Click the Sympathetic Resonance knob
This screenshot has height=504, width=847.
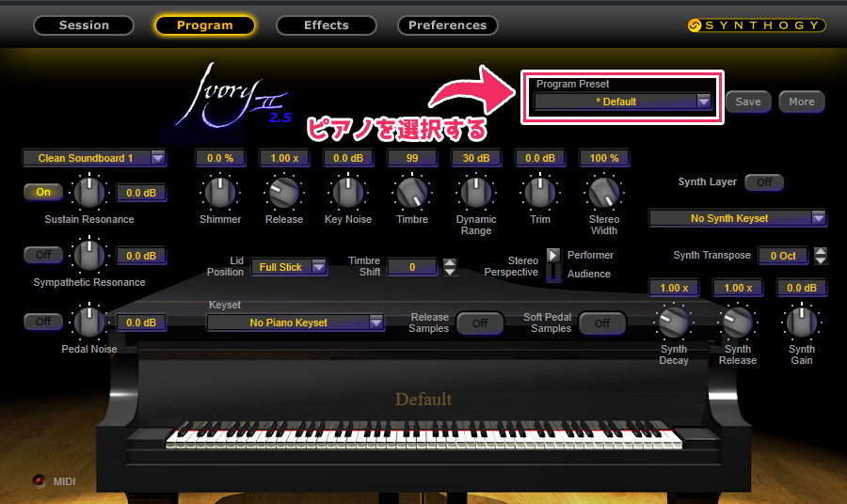point(89,255)
